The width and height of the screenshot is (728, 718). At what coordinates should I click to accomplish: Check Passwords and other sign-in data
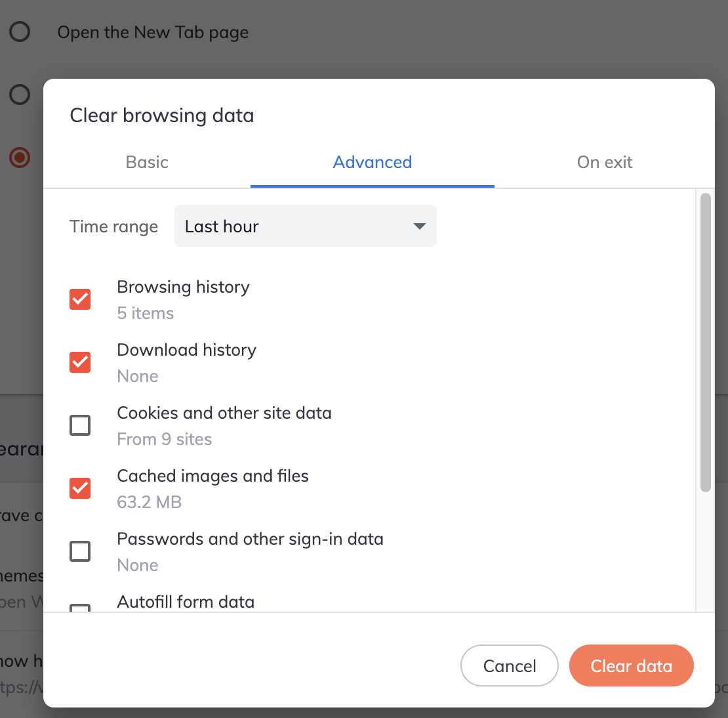pos(80,551)
